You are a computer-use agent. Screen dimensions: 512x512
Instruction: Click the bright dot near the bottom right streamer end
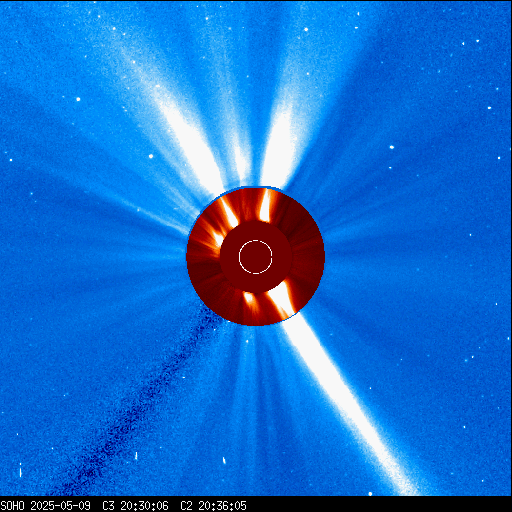click(x=370, y=493)
